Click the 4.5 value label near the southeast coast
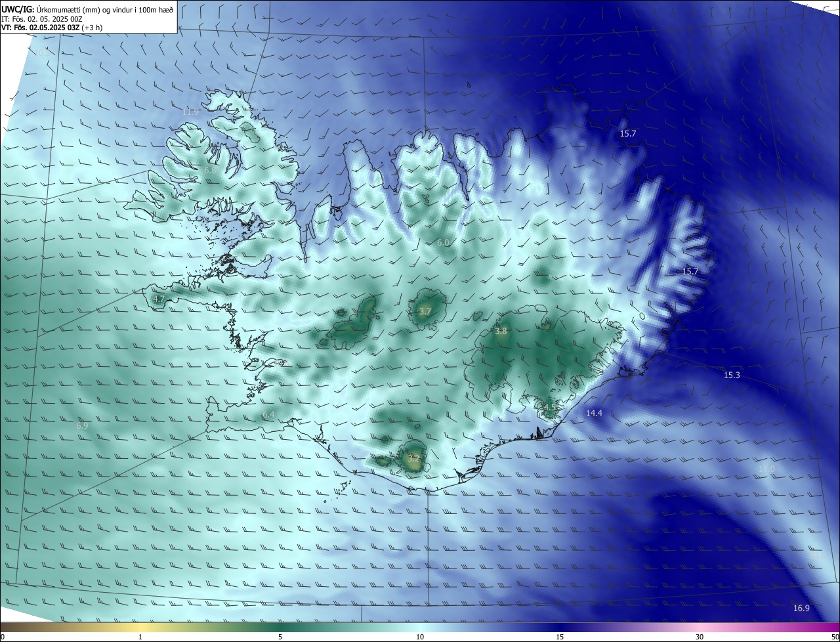 [550, 407]
